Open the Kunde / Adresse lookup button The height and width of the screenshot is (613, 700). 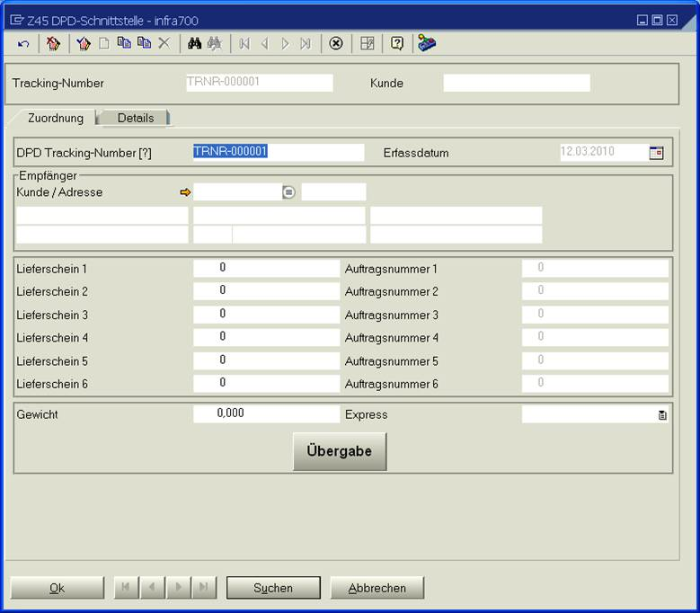pos(288,191)
